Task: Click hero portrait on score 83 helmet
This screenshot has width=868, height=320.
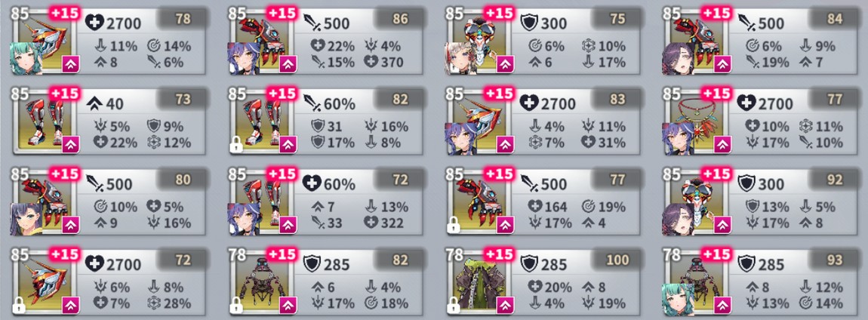Action: pyautogui.click(x=460, y=138)
